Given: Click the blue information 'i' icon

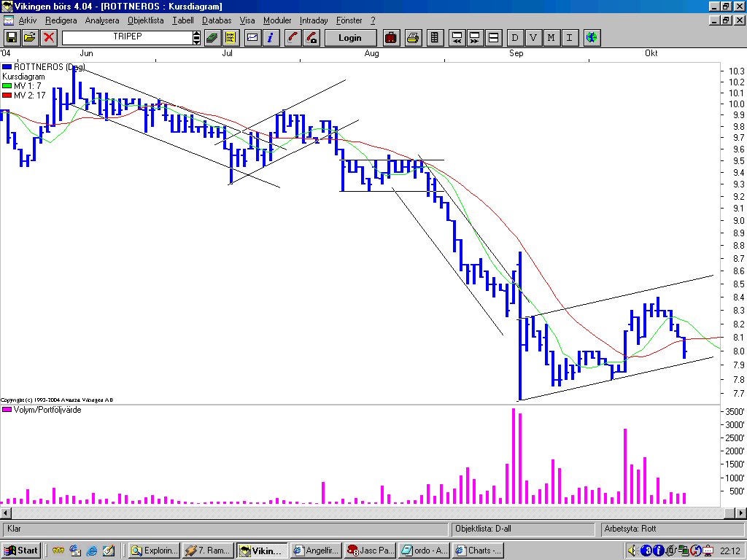Looking at the screenshot, I should (x=271, y=38).
